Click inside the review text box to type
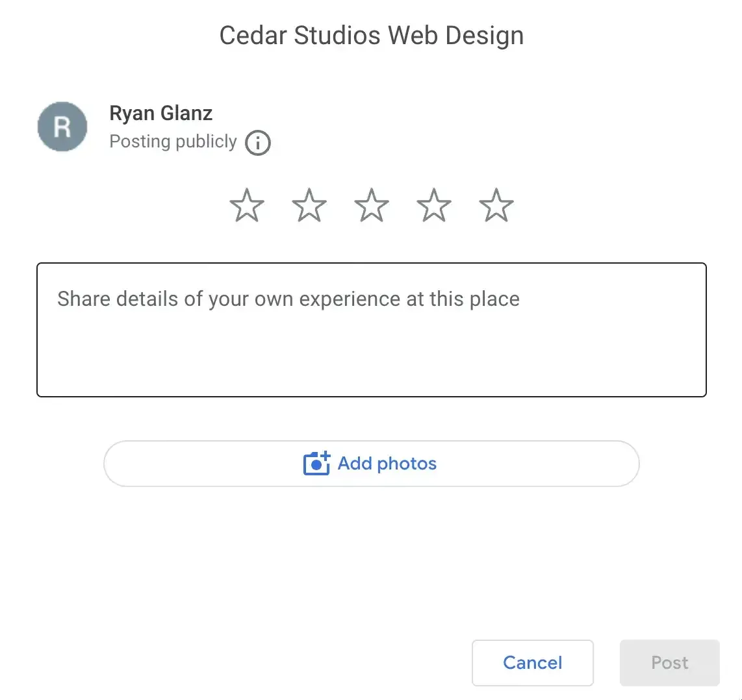 click(371, 330)
